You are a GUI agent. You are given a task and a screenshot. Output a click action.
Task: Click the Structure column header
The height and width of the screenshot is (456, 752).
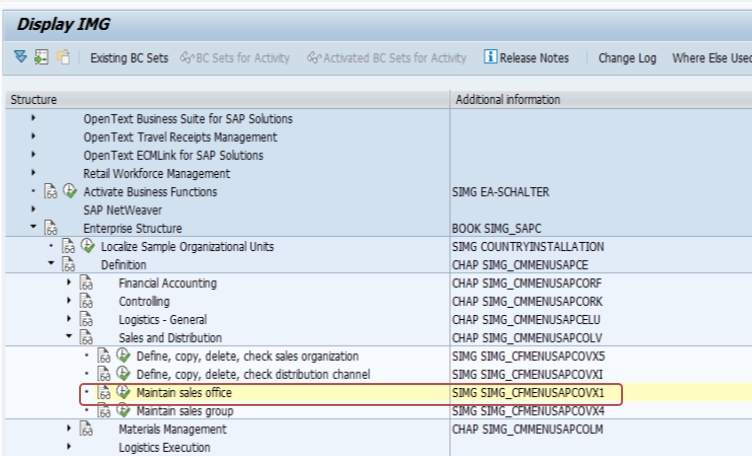pyautogui.click(x=227, y=99)
